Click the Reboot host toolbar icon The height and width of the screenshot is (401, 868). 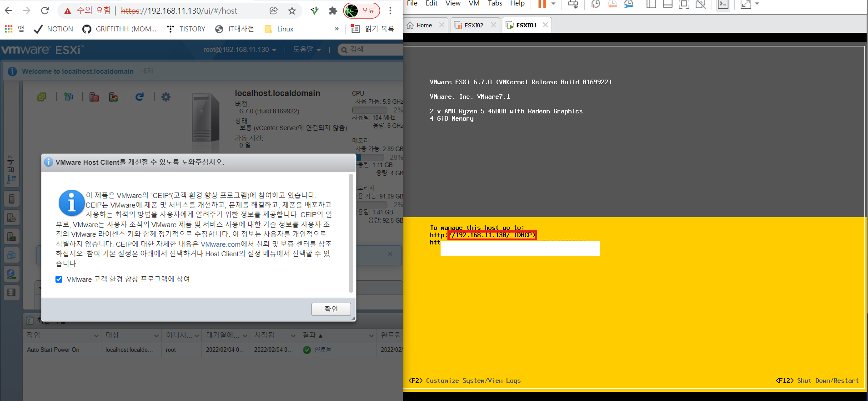point(114,96)
